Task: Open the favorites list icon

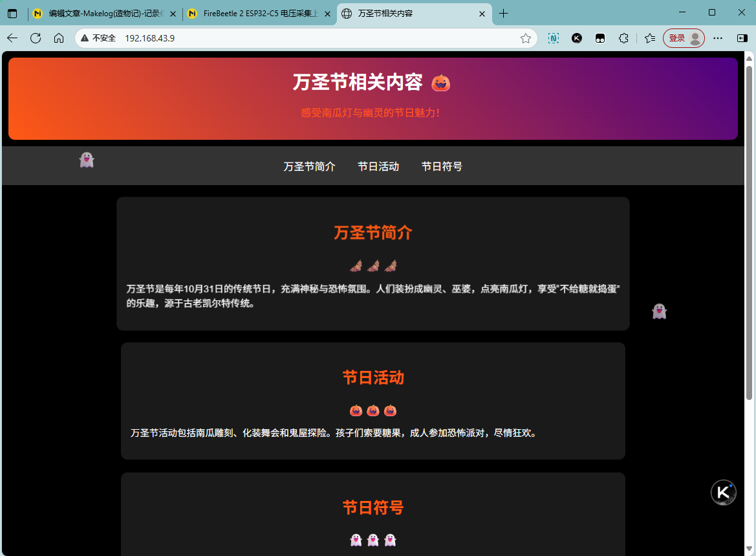Action: click(x=650, y=38)
